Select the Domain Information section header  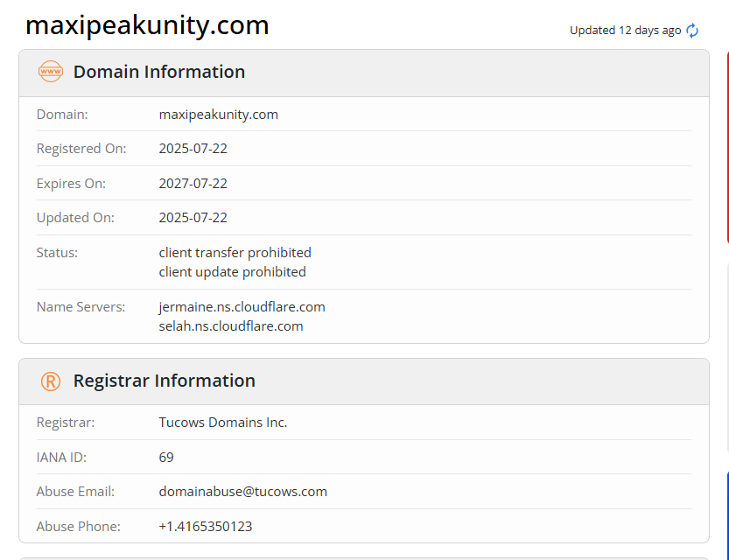pos(158,72)
